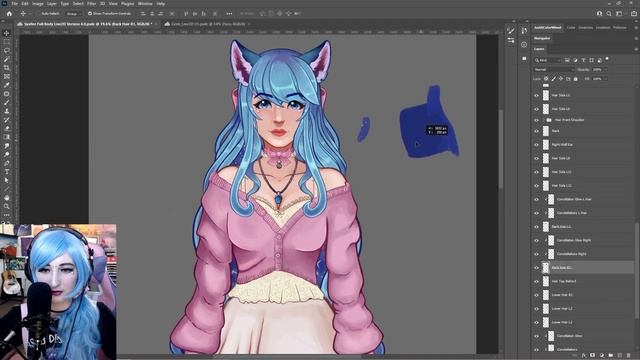Hide the Constellation Glow L Hair layer

click(536, 200)
